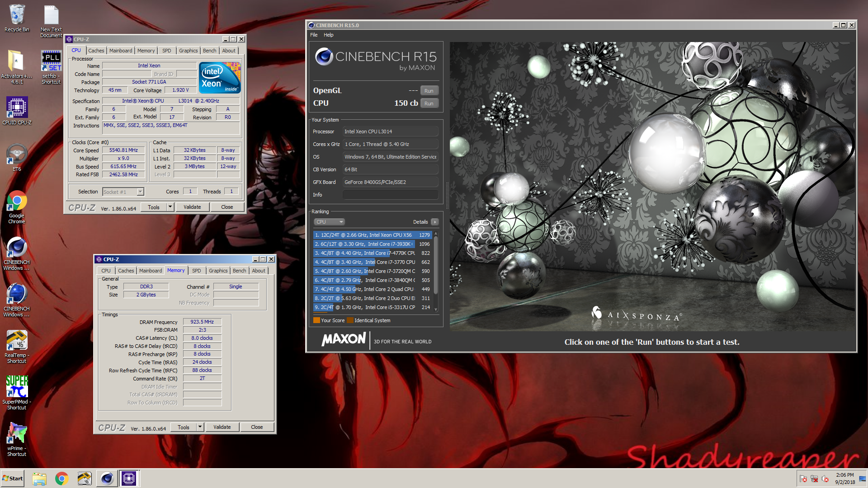Click Tools button in top CPU-Z window
Image resolution: width=868 pixels, height=488 pixels.
coord(154,207)
